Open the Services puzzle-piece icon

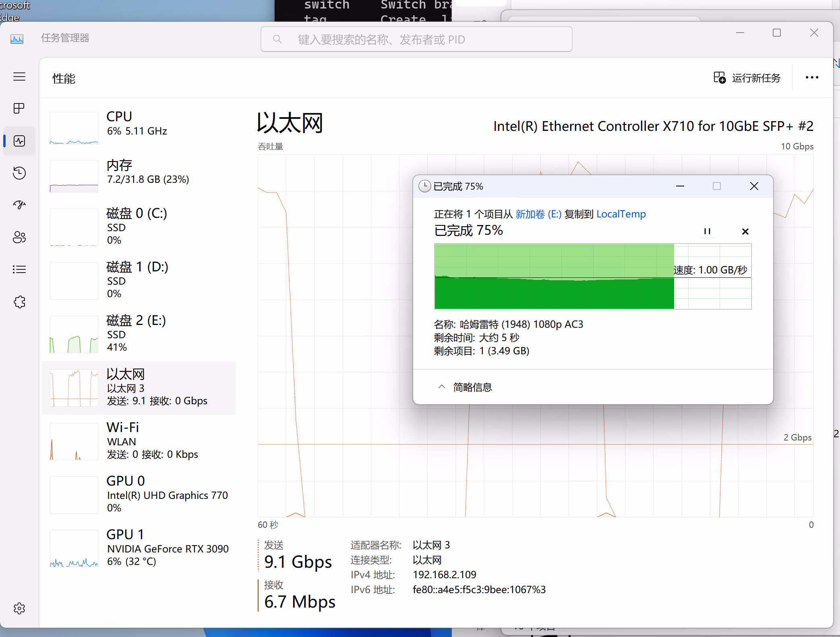pos(19,302)
